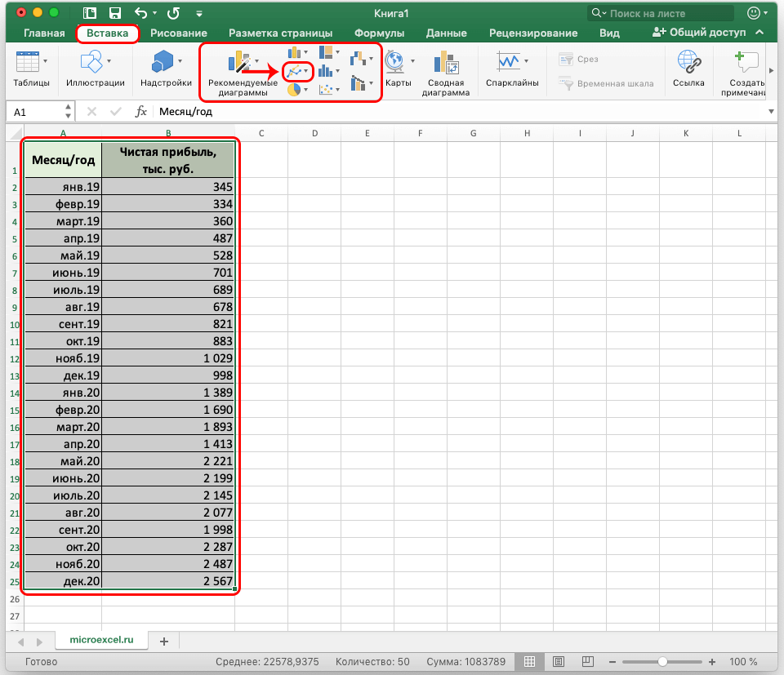Viewport: 784px width, 675px height.
Task: Select cell with value 1 029
Action: [168, 358]
